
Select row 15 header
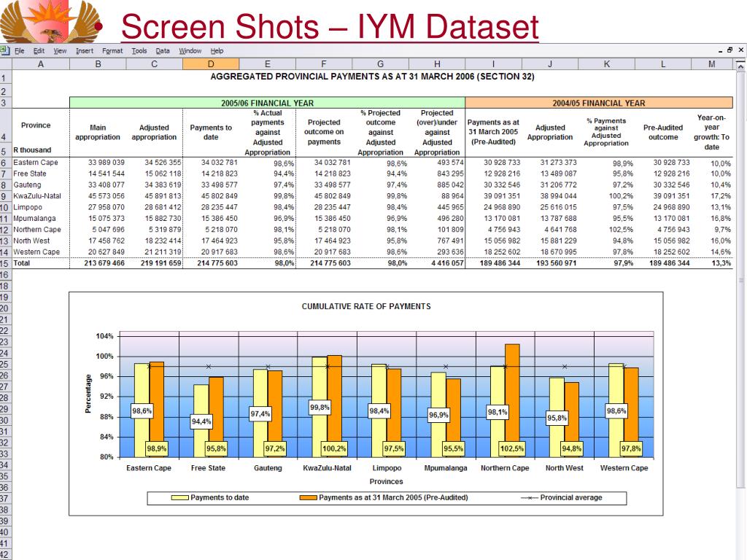pyautogui.click(x=6, y=263)
